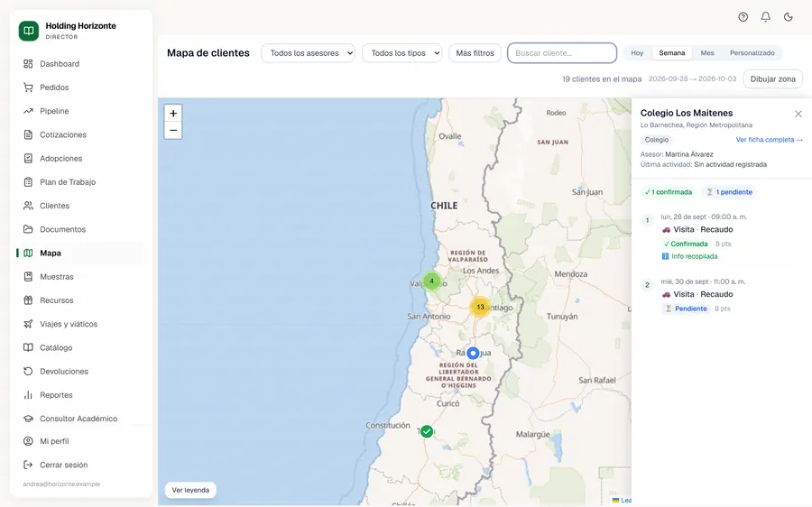
Task: Zoom in the map with plus button
Action: pos(173,113)
